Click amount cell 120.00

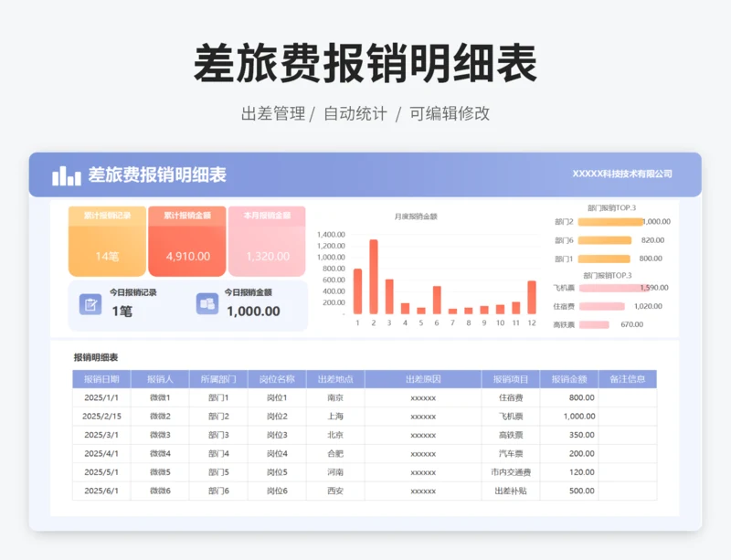point(568,472)
